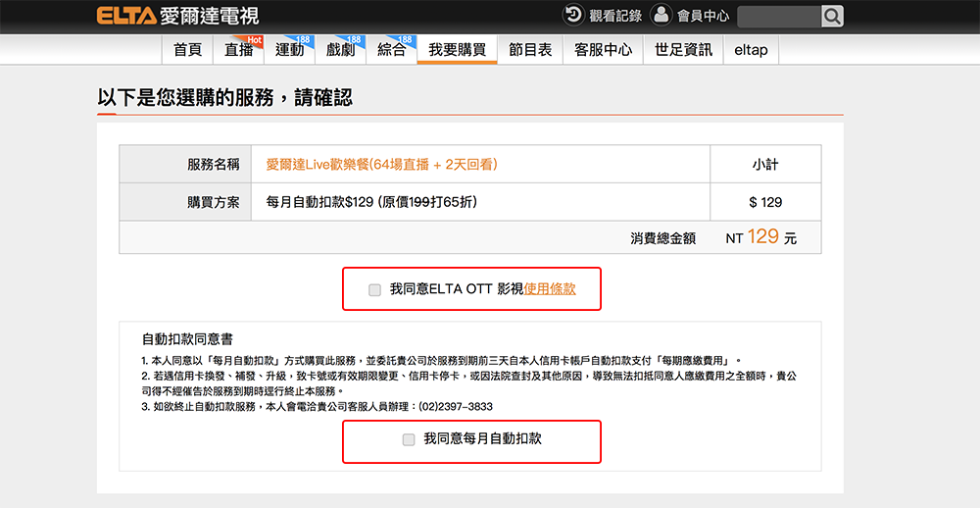
Task: Open 觀看記錄 history icon
Action: click(573, 15)
